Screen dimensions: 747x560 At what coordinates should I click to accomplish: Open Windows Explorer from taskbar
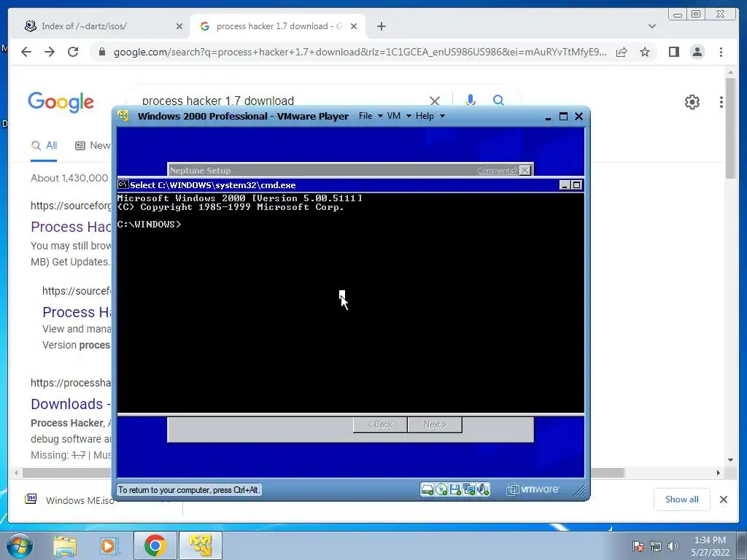[x=65, y=545]
